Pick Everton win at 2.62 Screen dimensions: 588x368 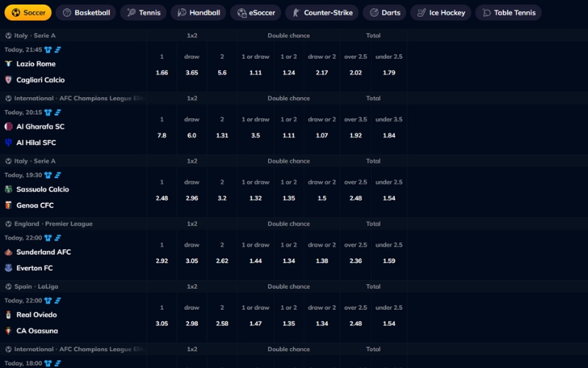click(222, 261)
